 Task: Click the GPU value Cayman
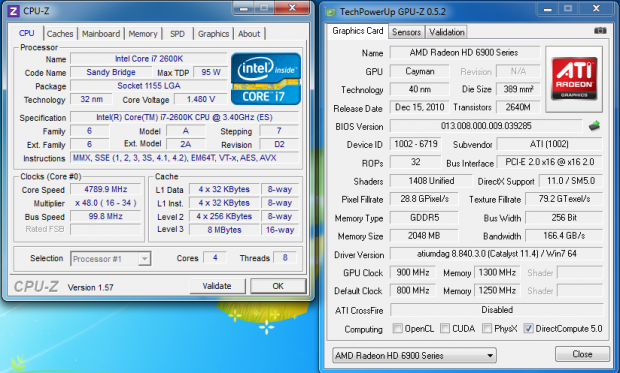(420, 71)
